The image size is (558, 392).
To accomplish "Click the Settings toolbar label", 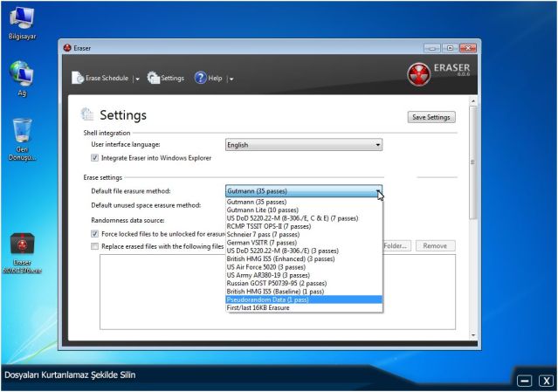I will 172,78.
